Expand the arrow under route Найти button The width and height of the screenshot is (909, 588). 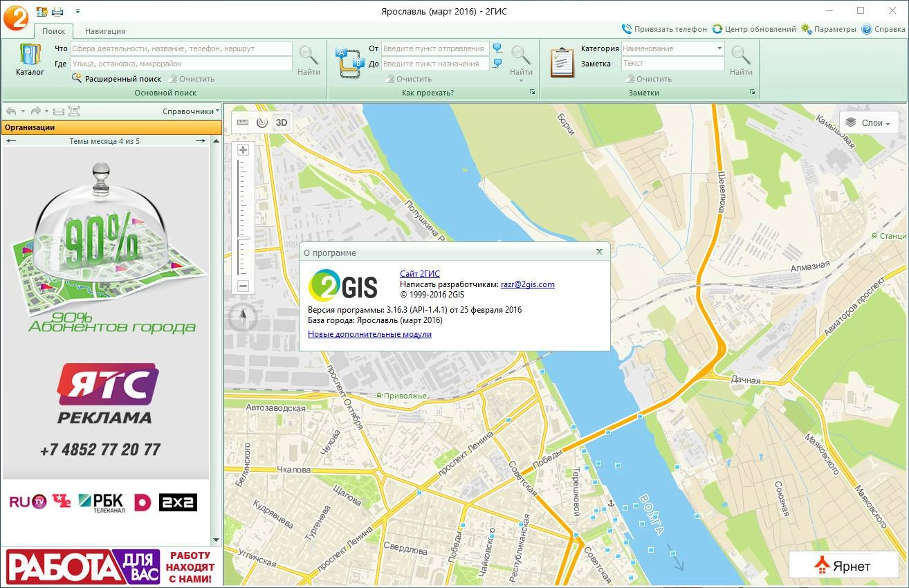click(521, 81)
